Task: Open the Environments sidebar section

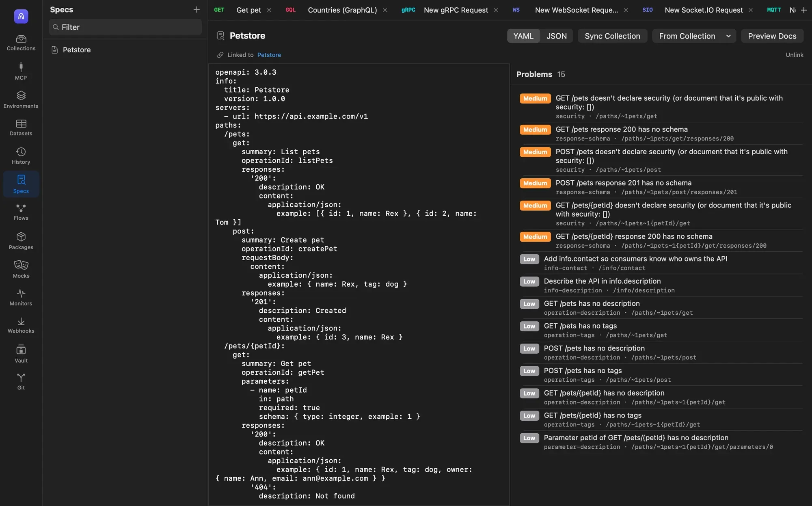Action: tap(21, 100)
